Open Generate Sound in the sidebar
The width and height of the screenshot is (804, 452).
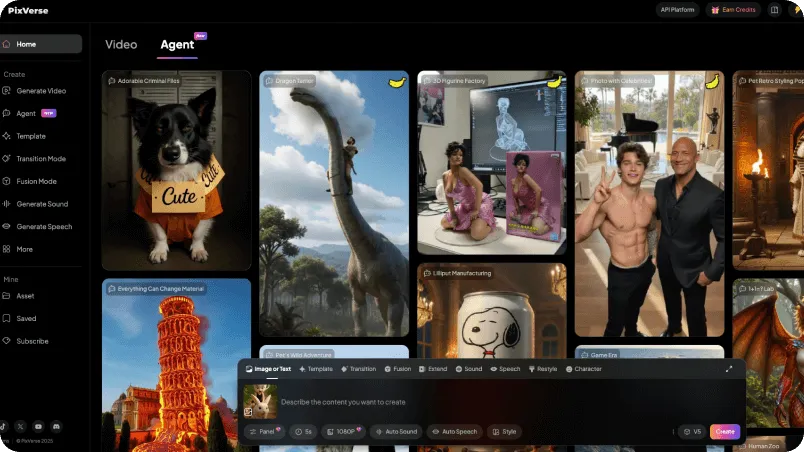tap(41, 204)
